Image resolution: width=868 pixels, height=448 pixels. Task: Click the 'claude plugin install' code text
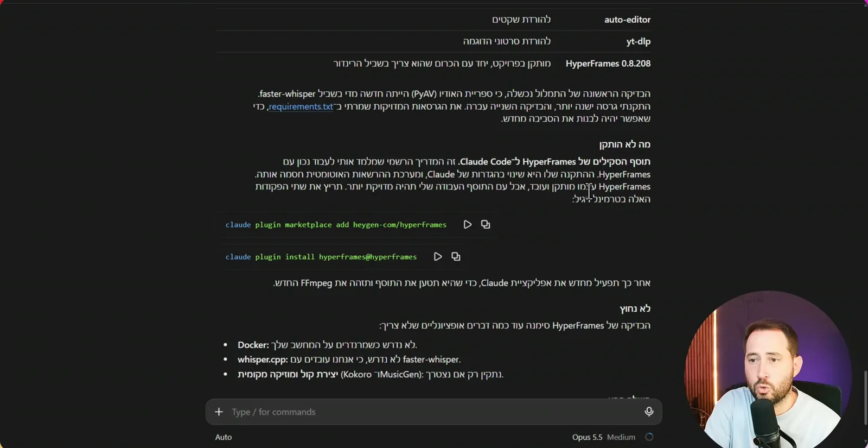[x=321, y=256]
